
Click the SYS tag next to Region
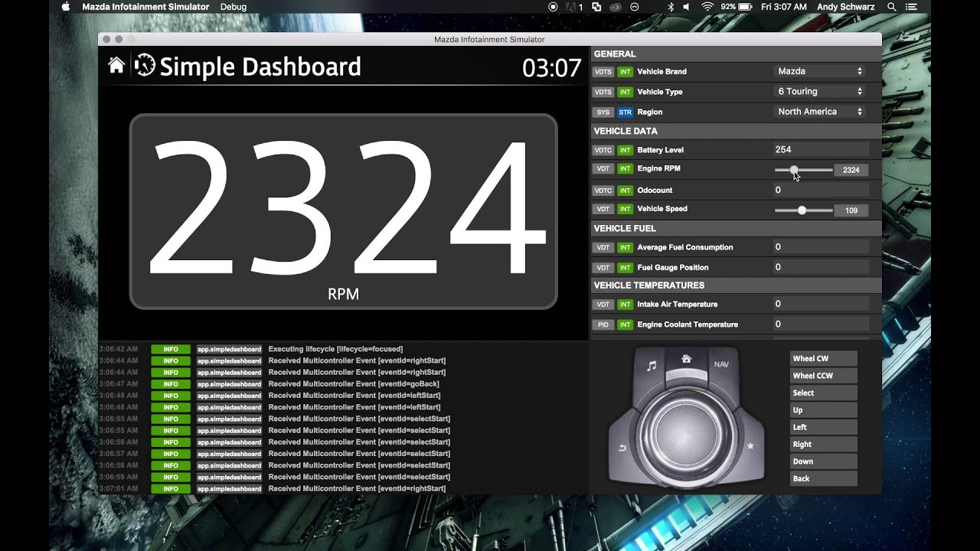tap(603, 112)
